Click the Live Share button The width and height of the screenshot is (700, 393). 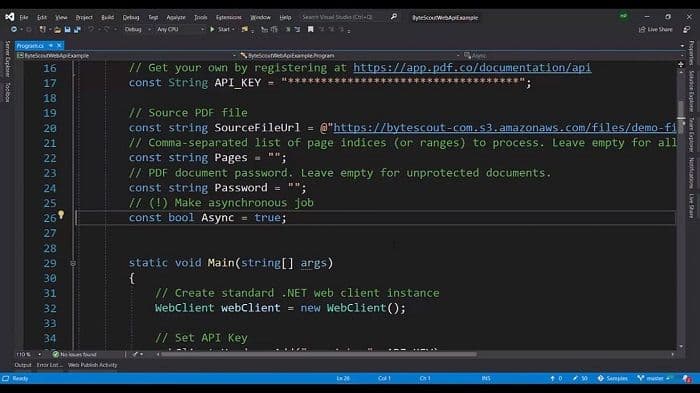(655, 29)
